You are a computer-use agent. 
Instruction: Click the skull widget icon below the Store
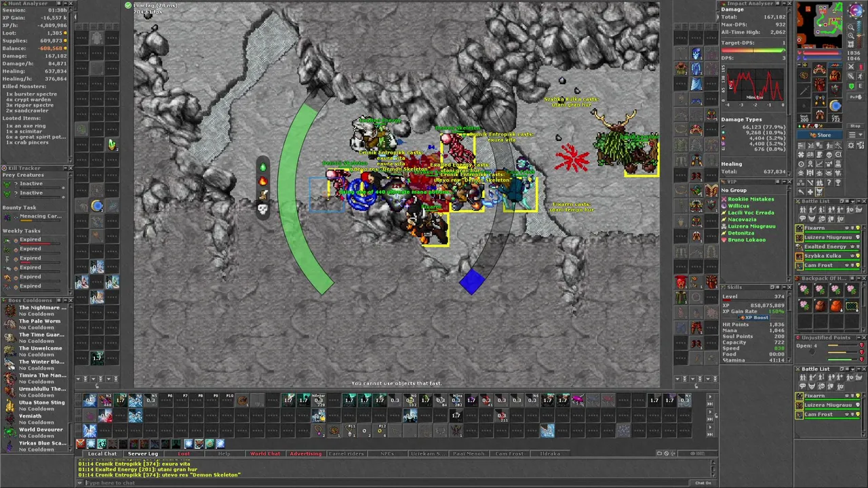coord(829,155)
